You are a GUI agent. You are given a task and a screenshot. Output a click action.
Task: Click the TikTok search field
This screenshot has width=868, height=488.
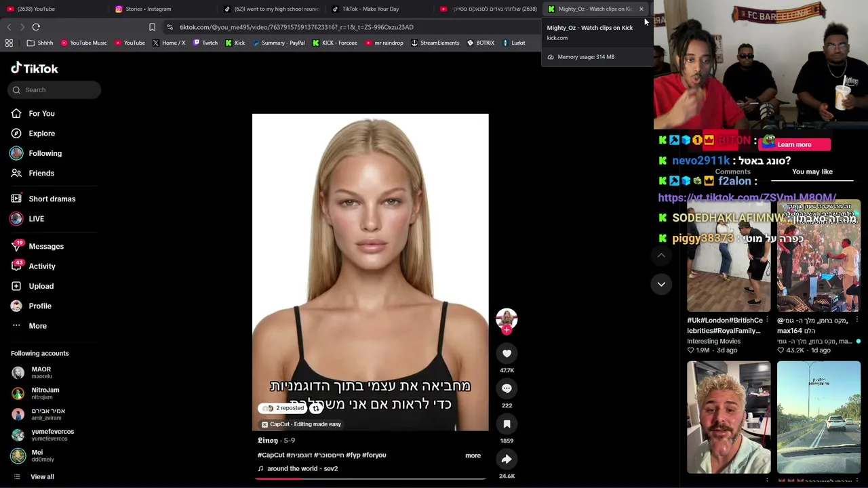(54, 89)
